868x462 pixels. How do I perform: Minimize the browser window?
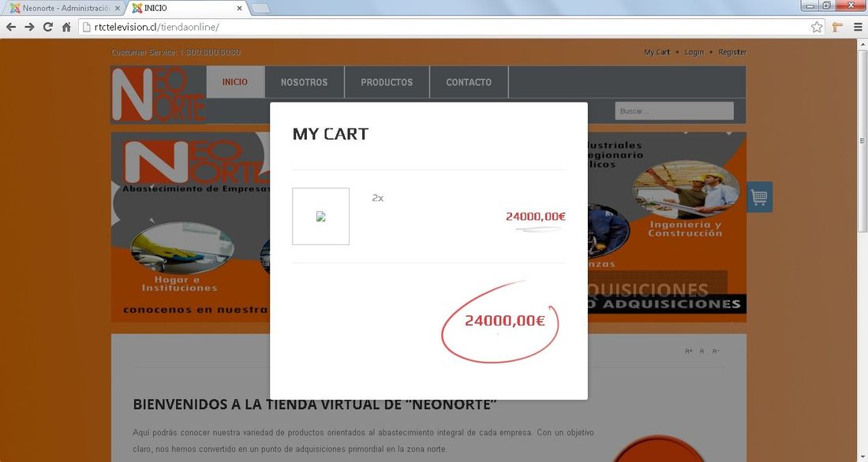[810, 6]
